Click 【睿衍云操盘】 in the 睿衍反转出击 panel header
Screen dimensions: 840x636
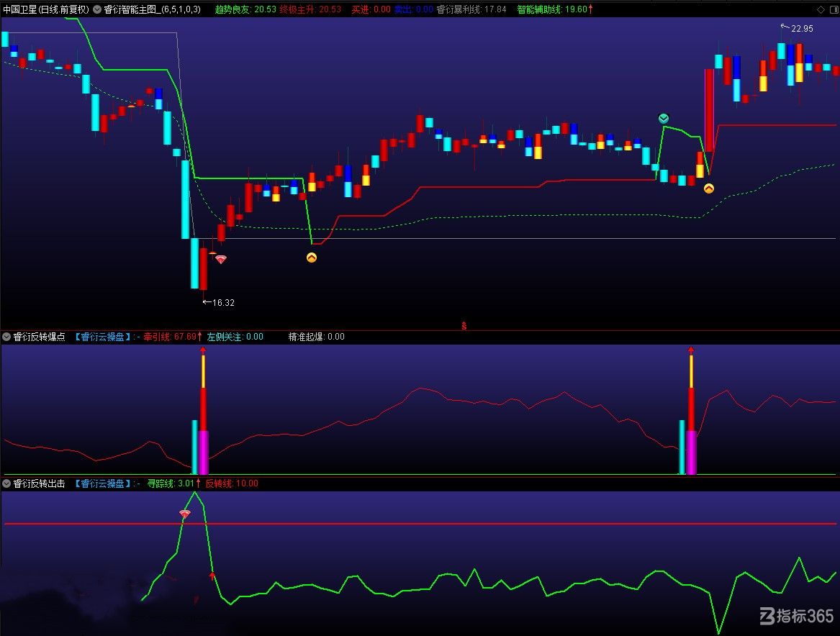click(x=102, y=483)
